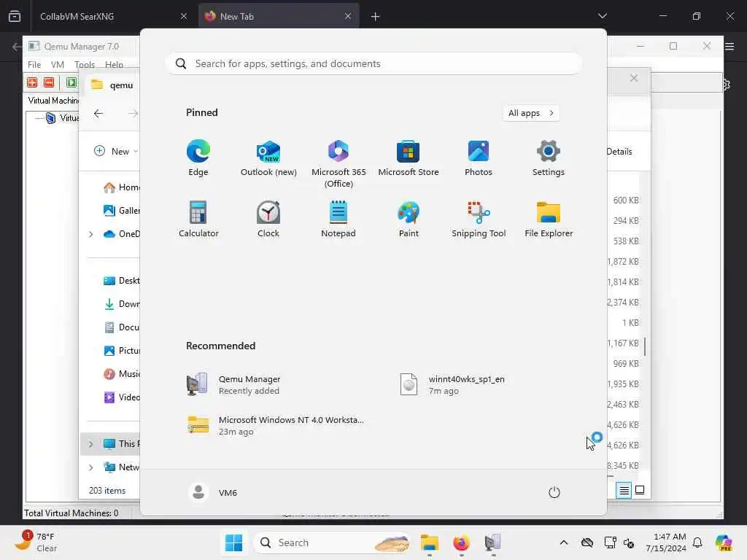Image resolution: width=747 pixels, height=560 pixels.
Task: Select Gallery in File Explorer sidebar
Action: pyautogui.click(x=122, y=211)
